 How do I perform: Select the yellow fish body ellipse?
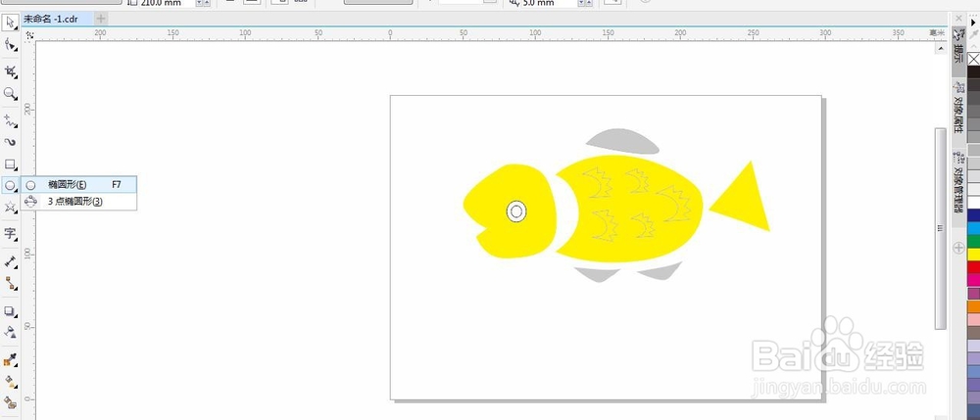(x=629, y=209)
